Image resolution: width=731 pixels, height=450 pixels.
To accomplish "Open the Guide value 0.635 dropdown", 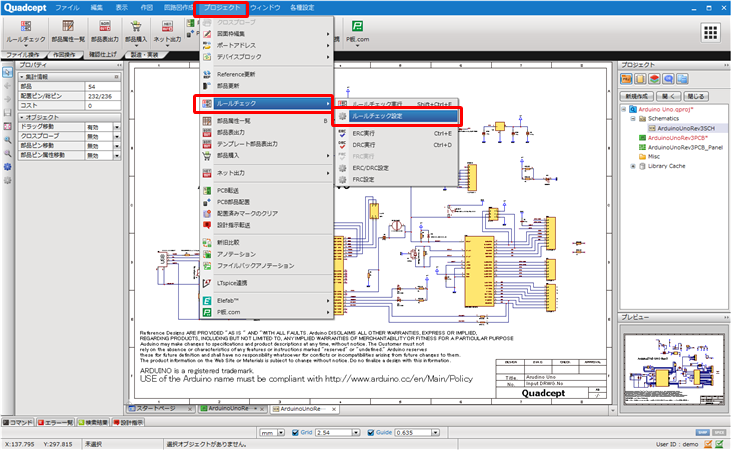I will click(x=435, y=433).
